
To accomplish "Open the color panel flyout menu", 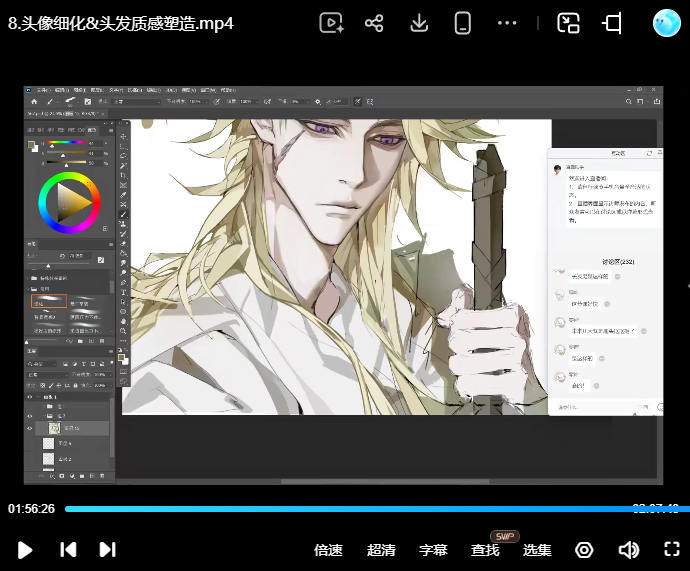I will pyautogui.click(x=110, y=130).
